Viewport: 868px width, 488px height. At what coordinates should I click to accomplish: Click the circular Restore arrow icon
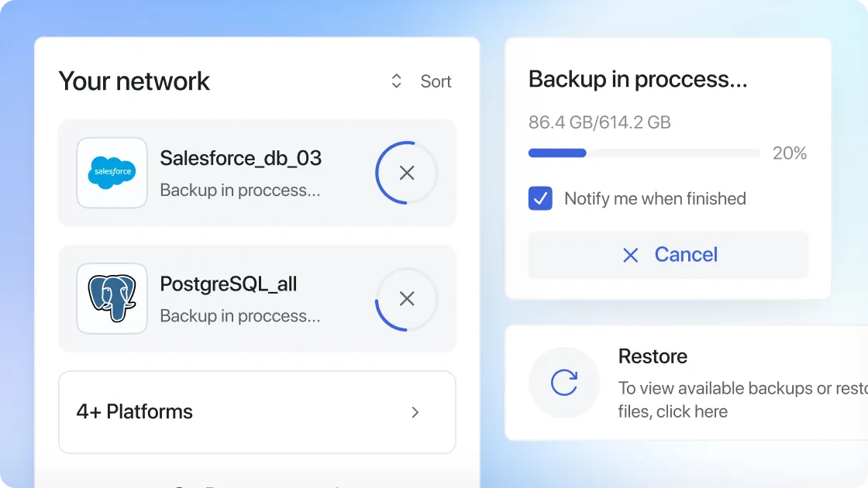[x=564, y=383]
